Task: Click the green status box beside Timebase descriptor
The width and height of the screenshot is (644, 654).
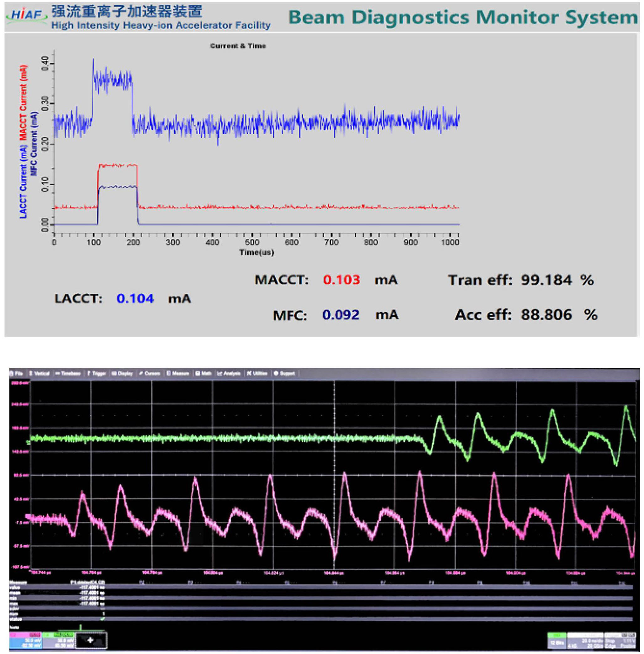Action: [557, 640]
